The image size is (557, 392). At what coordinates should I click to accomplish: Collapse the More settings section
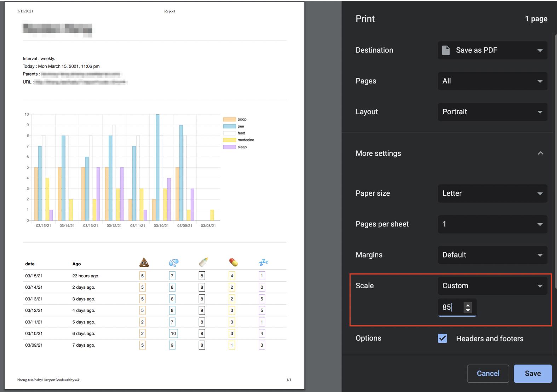[540, 153]
